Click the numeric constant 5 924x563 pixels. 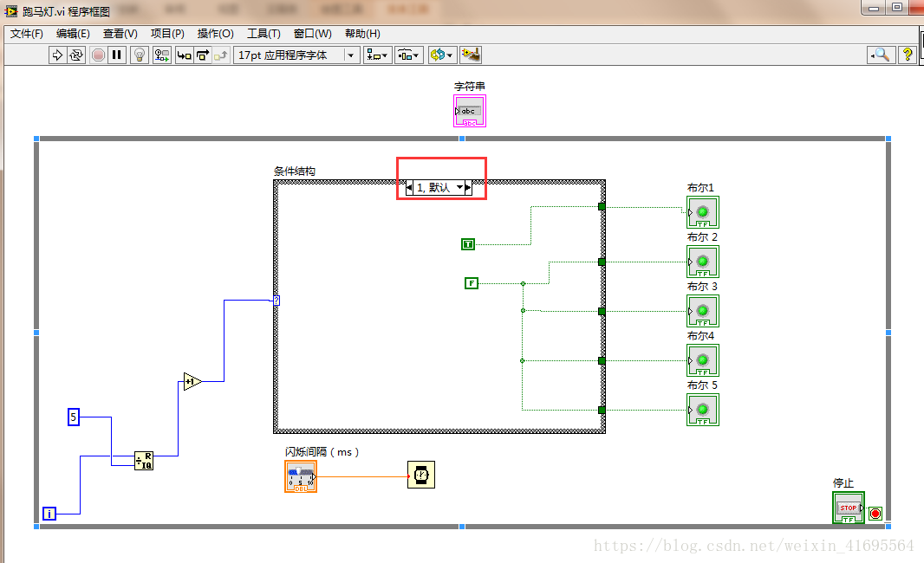coord(74,417)
